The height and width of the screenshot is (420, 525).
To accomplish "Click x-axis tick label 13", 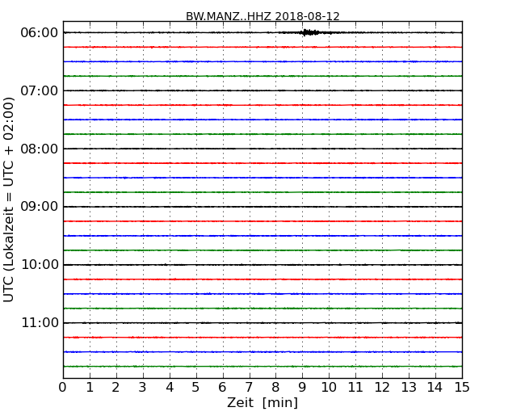I will [409, 388].
